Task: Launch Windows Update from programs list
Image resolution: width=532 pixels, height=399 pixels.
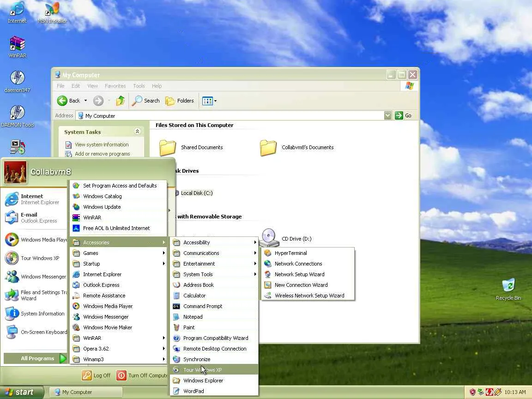Action: (x=118, y=207)
